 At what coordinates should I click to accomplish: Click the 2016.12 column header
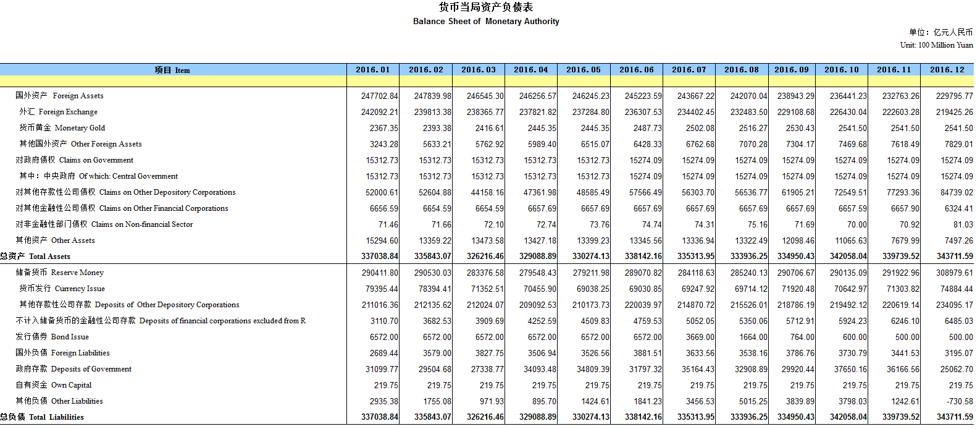(x=947, y=70)
